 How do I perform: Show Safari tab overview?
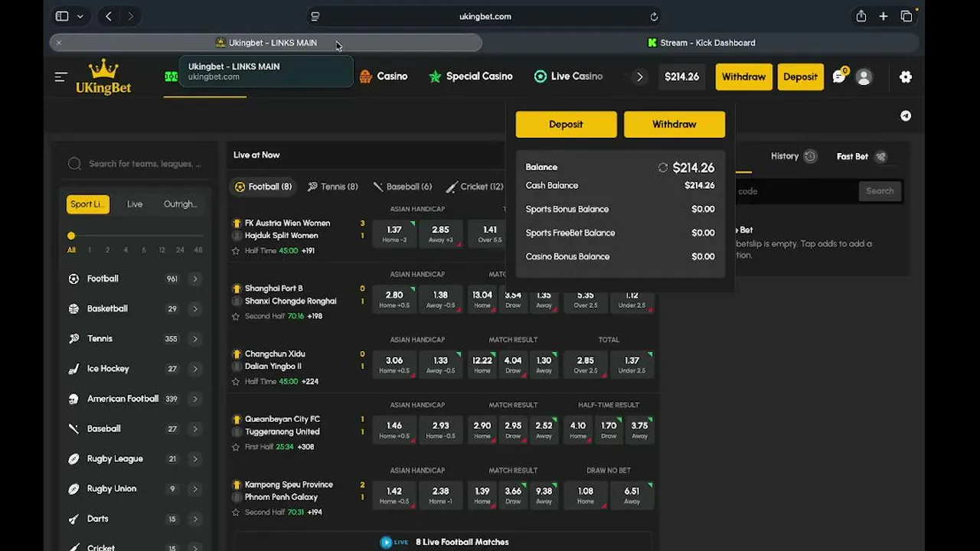point(906,16)
